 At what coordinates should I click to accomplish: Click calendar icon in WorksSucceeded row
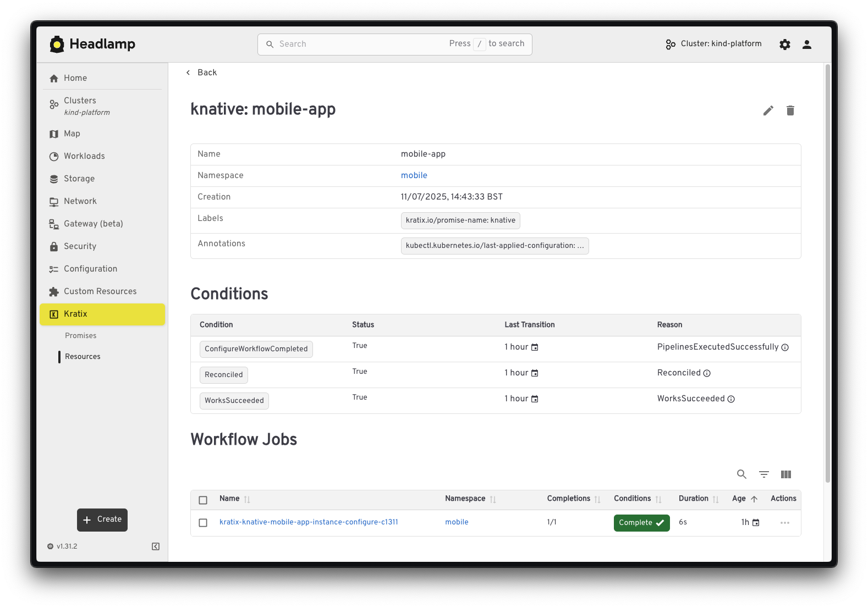point(535,399)
